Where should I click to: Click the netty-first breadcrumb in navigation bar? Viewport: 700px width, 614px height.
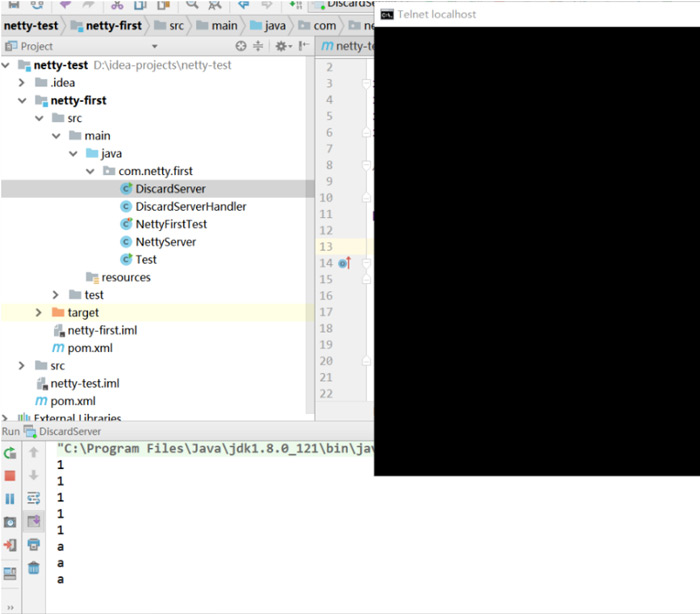(x=110, y=24)
